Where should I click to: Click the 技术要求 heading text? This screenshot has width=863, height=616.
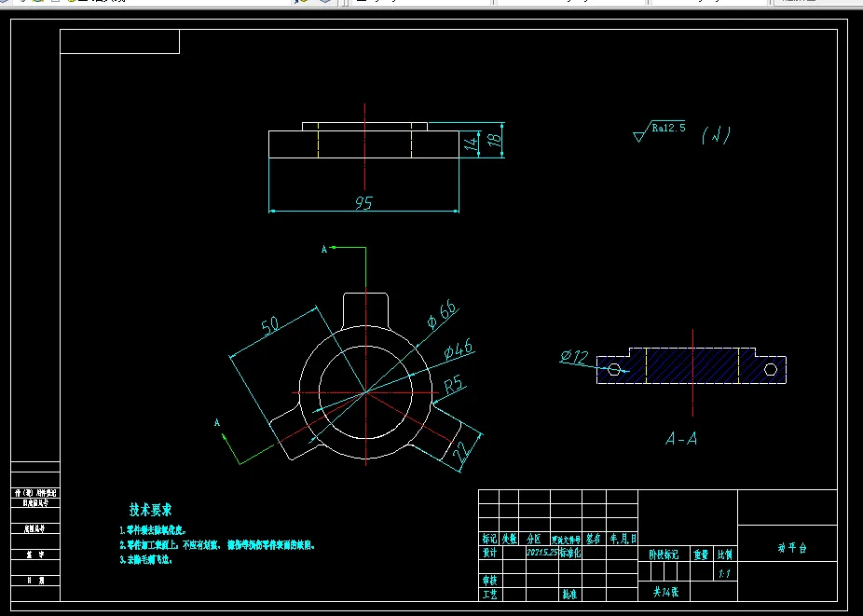(x=150, y=510)
